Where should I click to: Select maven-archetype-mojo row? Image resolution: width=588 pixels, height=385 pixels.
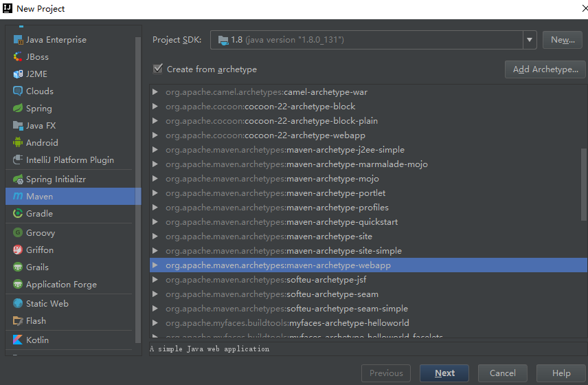(368, 179)
